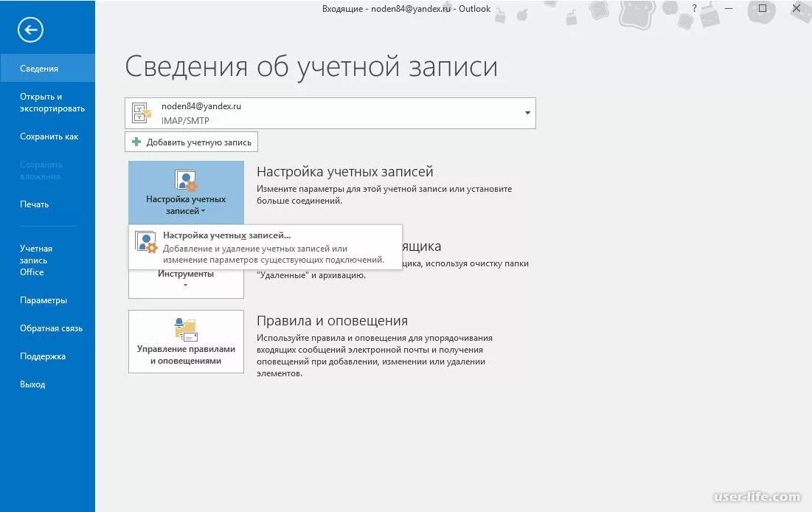Click the green plus icon for adding account
Screen dimensions: 812x512
point(136,142)
